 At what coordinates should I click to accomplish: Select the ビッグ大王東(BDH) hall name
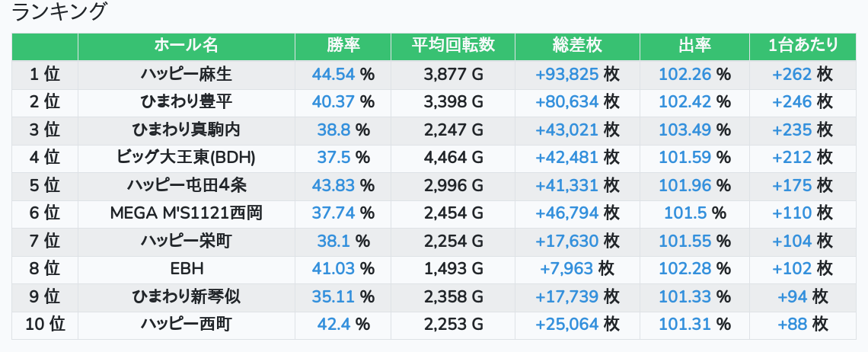186,157
